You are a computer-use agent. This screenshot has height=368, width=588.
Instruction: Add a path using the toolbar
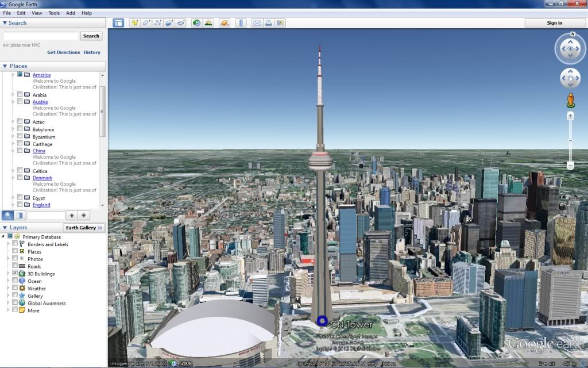pyautogui.click(x=157, y=23)
